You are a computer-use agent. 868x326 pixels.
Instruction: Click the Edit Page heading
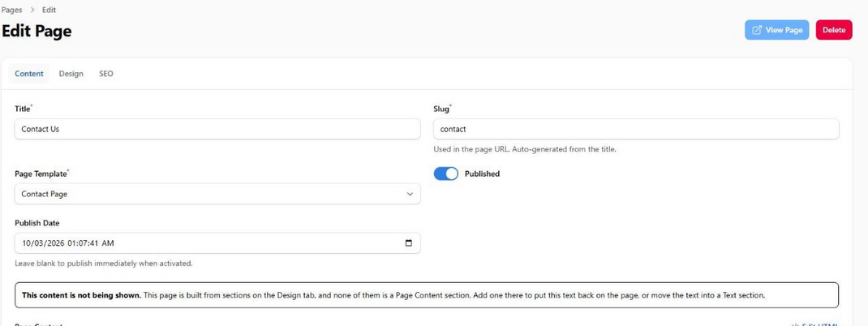[37, 31]
